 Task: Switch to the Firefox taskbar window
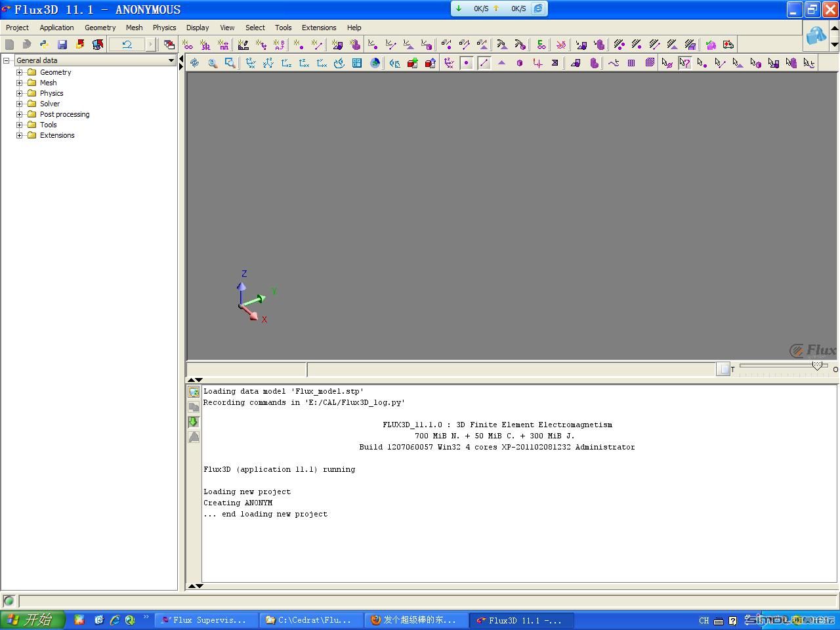[x=415, y=620]
